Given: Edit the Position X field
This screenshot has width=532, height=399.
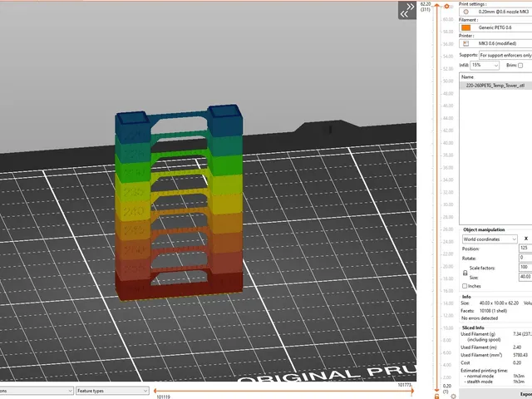Looking at the screenshot, I should click(x=525, y=248).
